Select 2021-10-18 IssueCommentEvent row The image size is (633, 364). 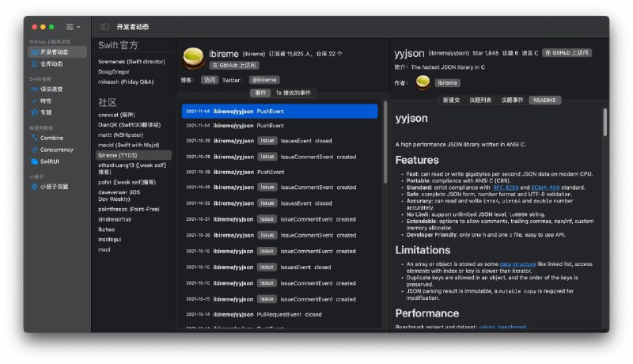pyautogui.click(x=280, y=252)
